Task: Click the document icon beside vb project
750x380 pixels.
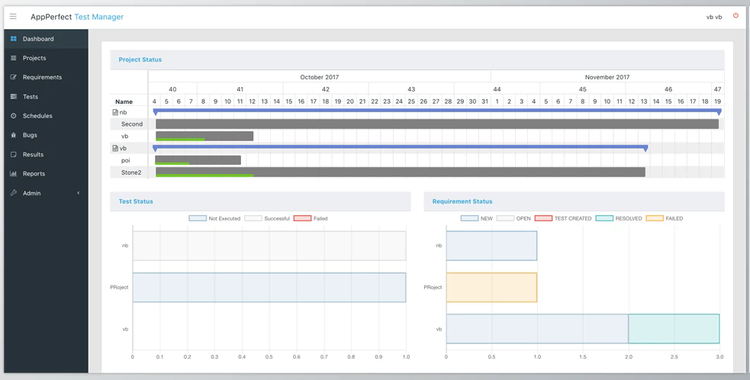Action: 115,148
